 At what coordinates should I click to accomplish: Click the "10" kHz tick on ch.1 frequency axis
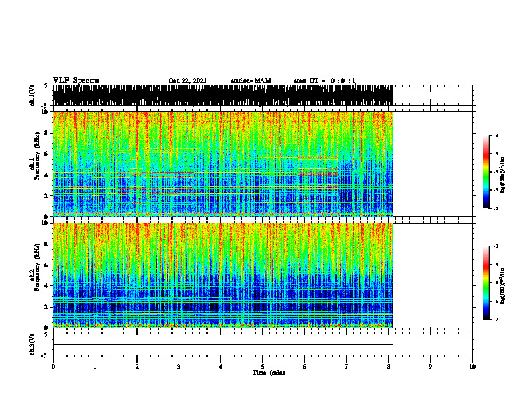(x=45, y=112)
